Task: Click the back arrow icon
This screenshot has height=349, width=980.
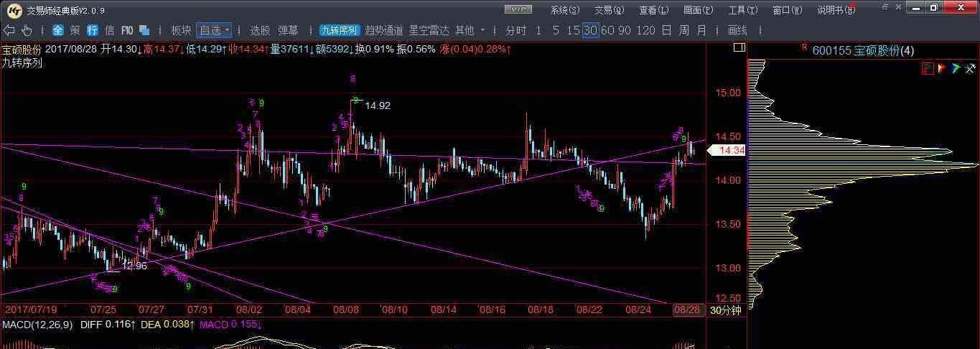Action: 9,30
